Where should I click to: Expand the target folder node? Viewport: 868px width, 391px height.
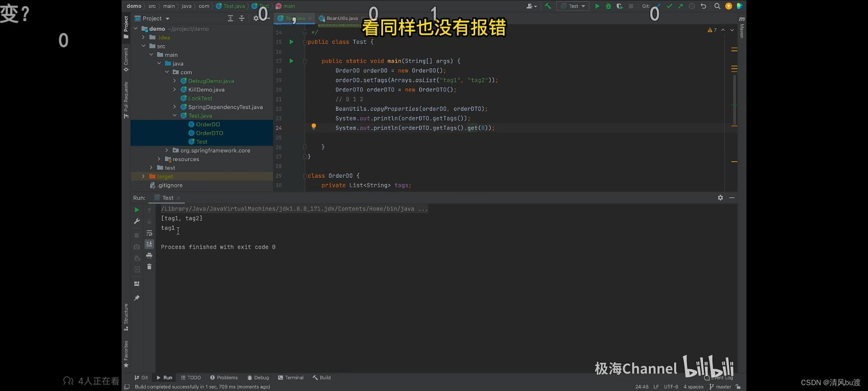pyautogui.click(x=143, y=176)
